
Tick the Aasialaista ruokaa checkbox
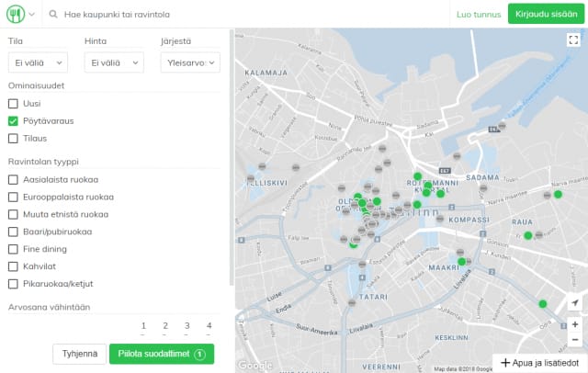pyautogui.click(x=13, y=179)
